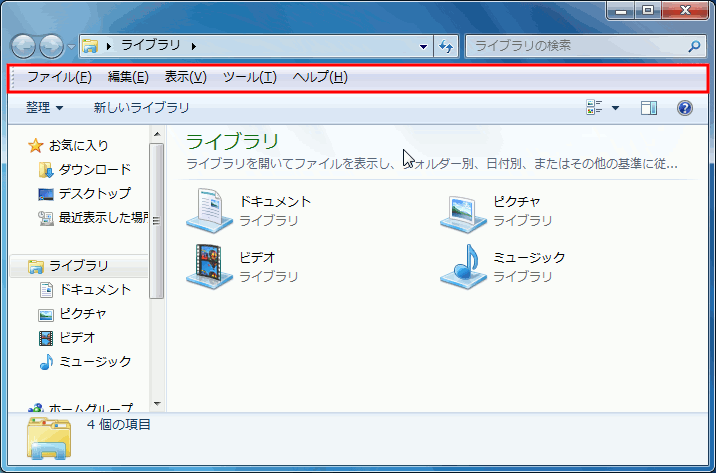Screen dimensions: 716x473
Task: Select ダウンロード in the favorites sidebar
Action: [x=94, y=169]
